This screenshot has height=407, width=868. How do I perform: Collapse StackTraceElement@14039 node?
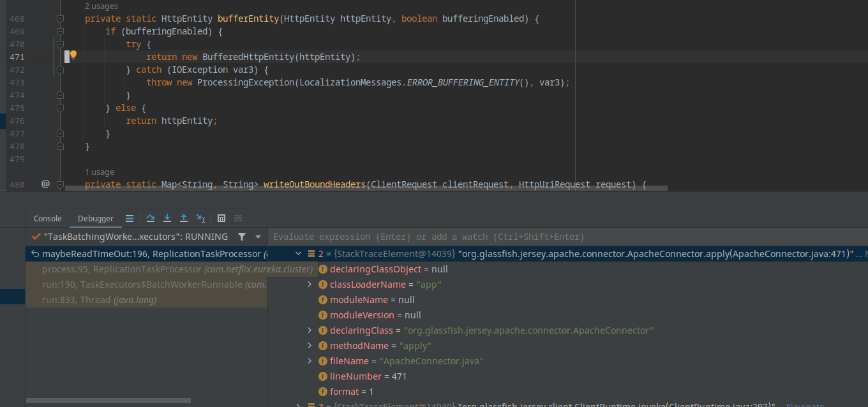(298, 254)
